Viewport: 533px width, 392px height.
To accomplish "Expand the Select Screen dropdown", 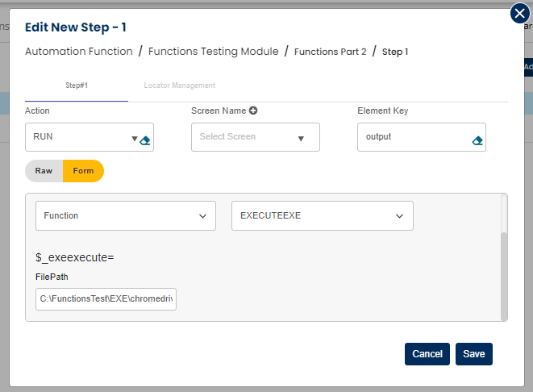I will [x=255, y=137].
